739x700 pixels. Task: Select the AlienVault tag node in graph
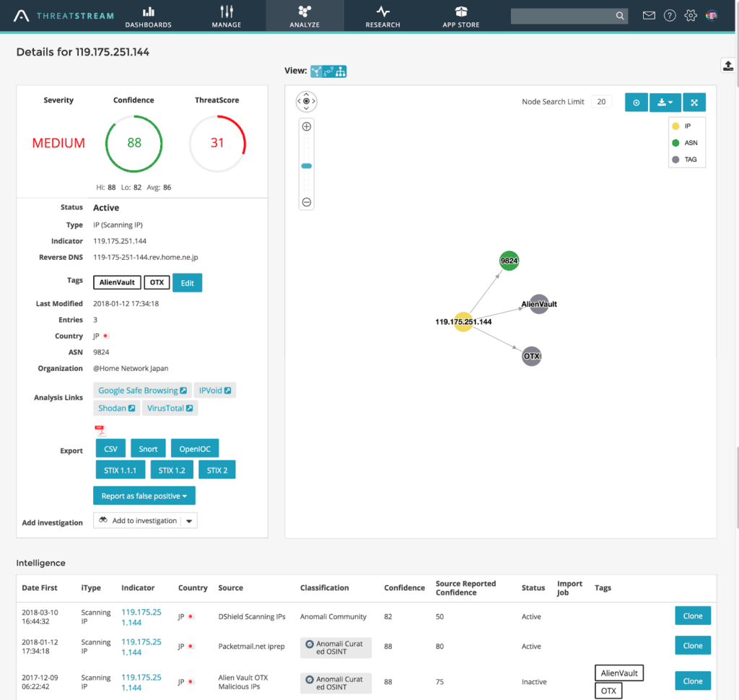pyautogui.click(x=539, y=304)
